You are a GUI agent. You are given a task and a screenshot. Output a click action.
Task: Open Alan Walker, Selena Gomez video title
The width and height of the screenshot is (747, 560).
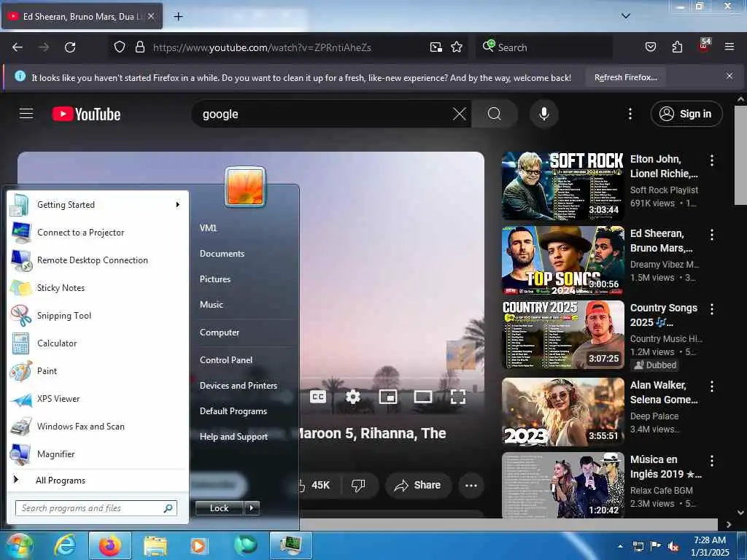(x=664, y=392)
